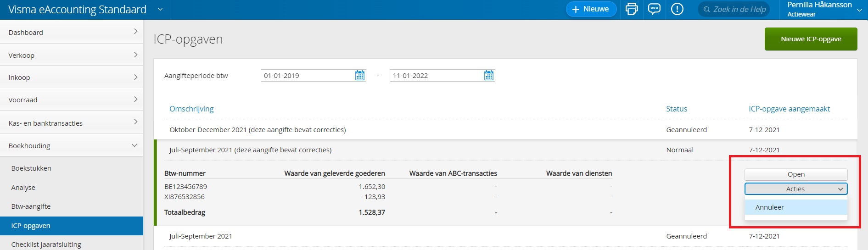Sort by the Omschrijving column header
Screen dimensions: 868x250
[x=191, y=109]
